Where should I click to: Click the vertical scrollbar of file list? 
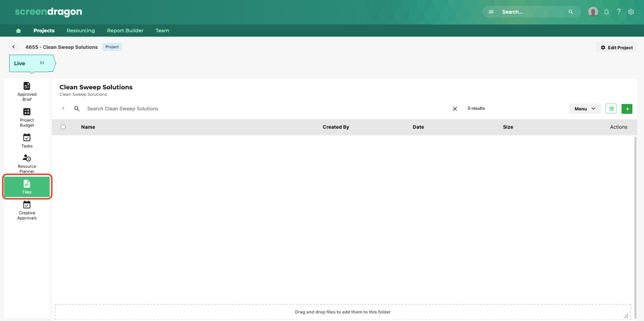[635, 227]
